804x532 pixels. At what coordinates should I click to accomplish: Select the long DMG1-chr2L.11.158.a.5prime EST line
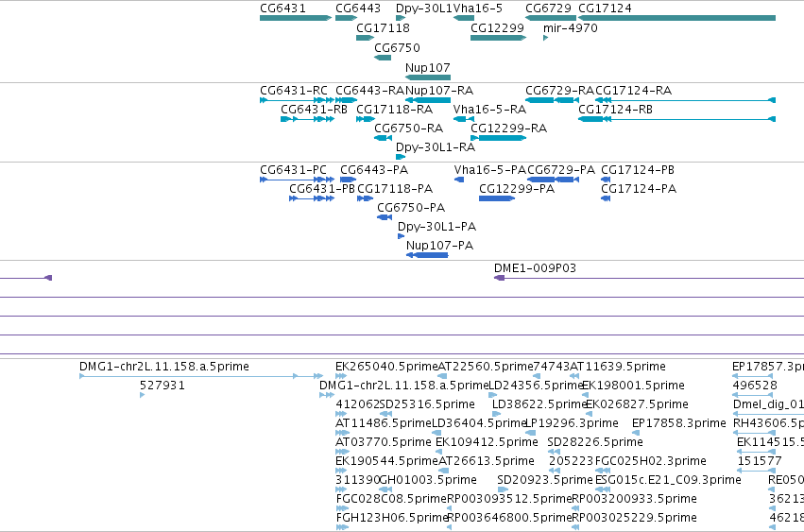tap(201, 376)
